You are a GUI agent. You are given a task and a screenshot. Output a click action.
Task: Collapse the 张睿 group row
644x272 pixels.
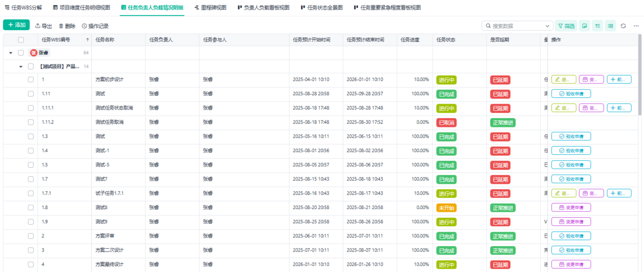tap(11, 53)
